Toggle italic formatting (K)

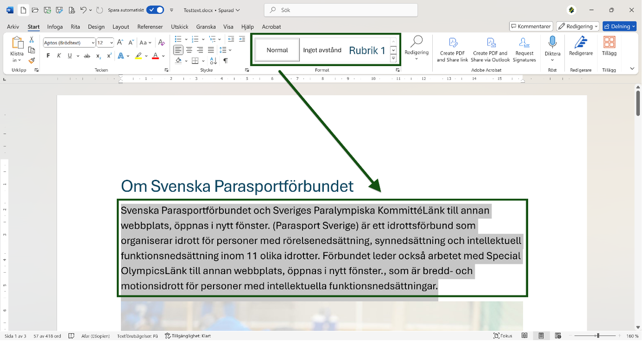coord(59,56)
